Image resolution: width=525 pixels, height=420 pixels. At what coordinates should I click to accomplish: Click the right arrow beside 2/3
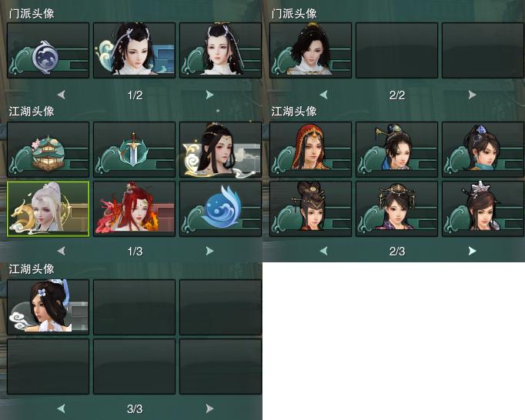coord(472,251)
